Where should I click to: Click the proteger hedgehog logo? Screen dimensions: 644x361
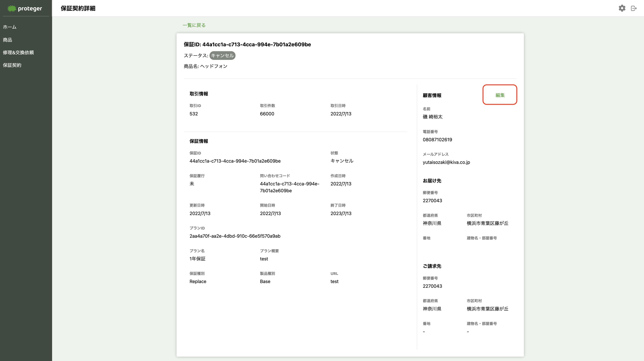point(24,9)
